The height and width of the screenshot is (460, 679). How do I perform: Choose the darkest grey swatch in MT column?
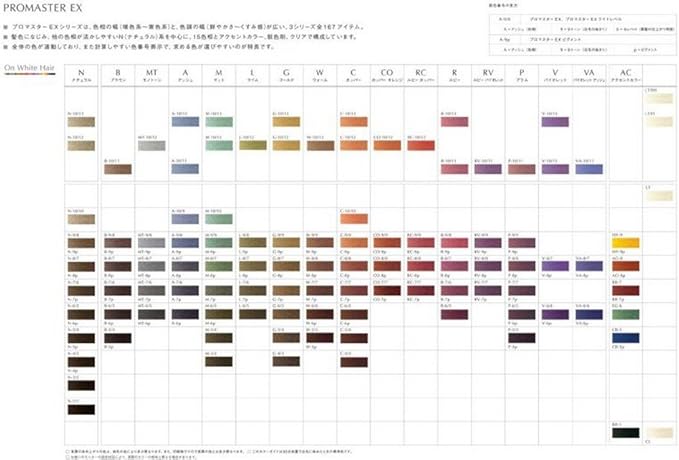152,314
